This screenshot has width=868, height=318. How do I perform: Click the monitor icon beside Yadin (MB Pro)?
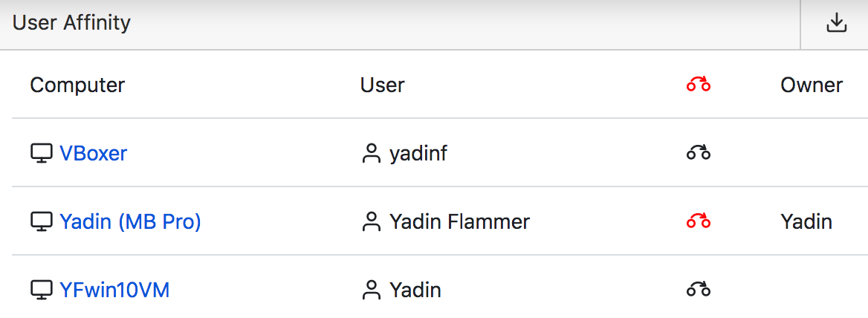point(41,222)
